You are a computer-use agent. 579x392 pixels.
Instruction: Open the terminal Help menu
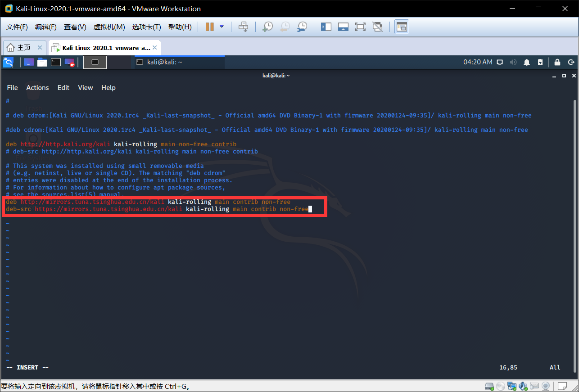(109, 88)
